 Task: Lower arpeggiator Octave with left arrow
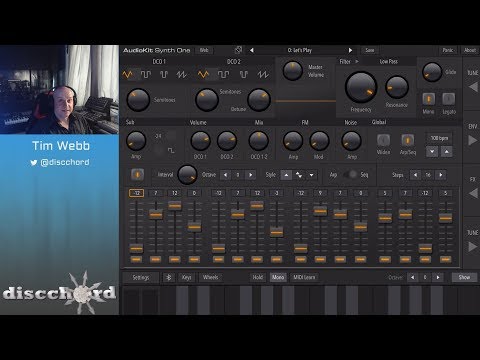[225, 175]
